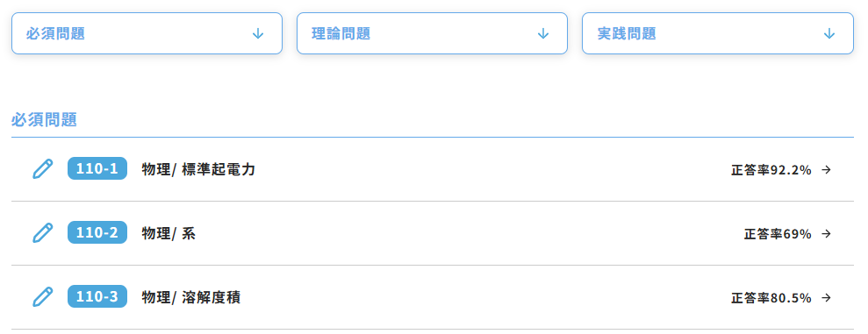Image resolution: width=868 pixels, height=334 pixels.
Task: Expand the 理論問題 dropdown
Action: pyautogui.click(x=432, y=33)
